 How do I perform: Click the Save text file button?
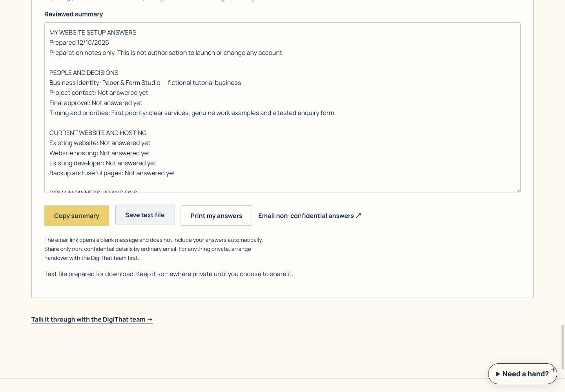pyautogui.click(x=145, y=215)
